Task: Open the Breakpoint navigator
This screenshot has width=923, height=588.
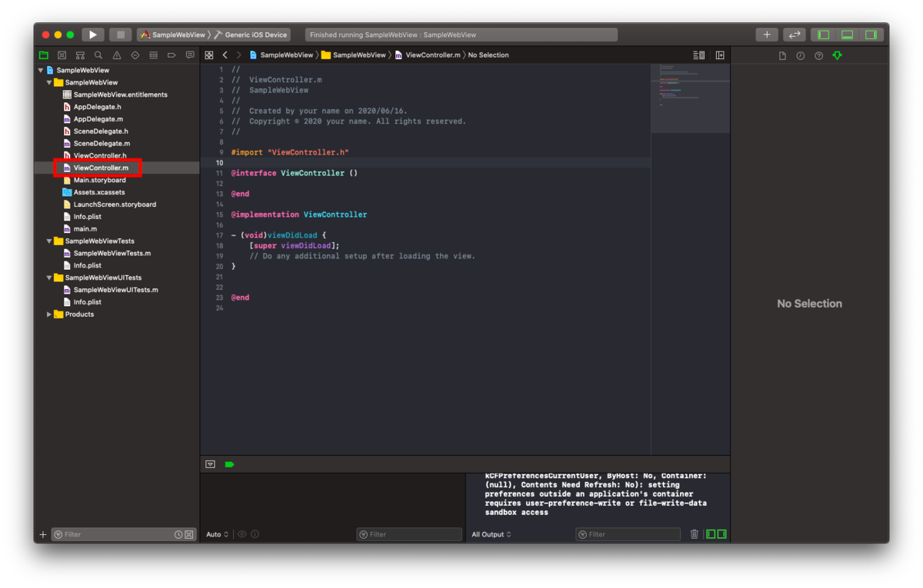Action: tap(172, 55)
